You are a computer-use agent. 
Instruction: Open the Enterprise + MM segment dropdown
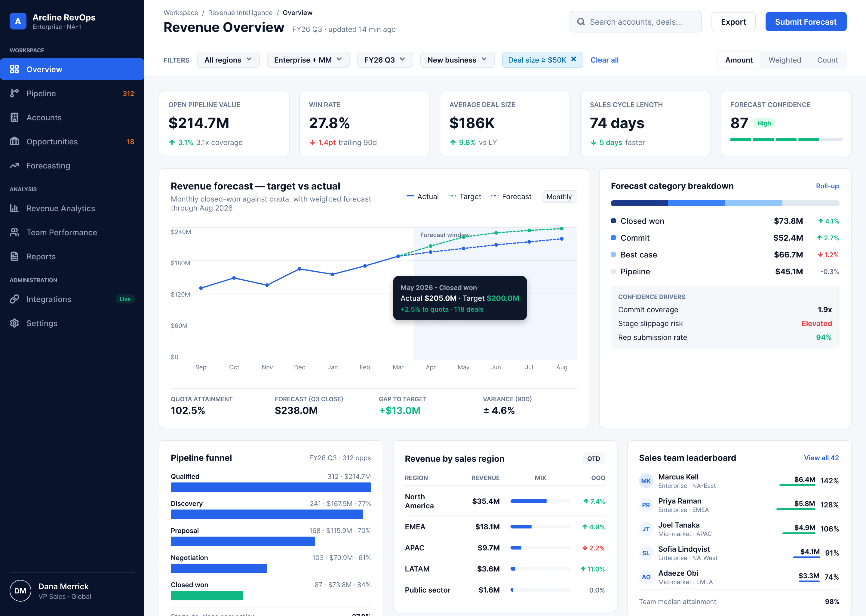point(308,60)
